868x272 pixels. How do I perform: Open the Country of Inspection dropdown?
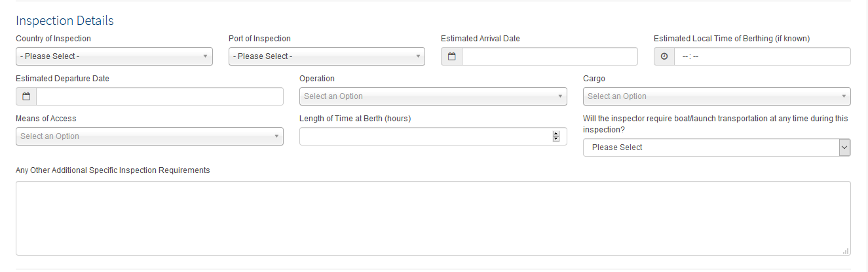[x=114, y=56]
